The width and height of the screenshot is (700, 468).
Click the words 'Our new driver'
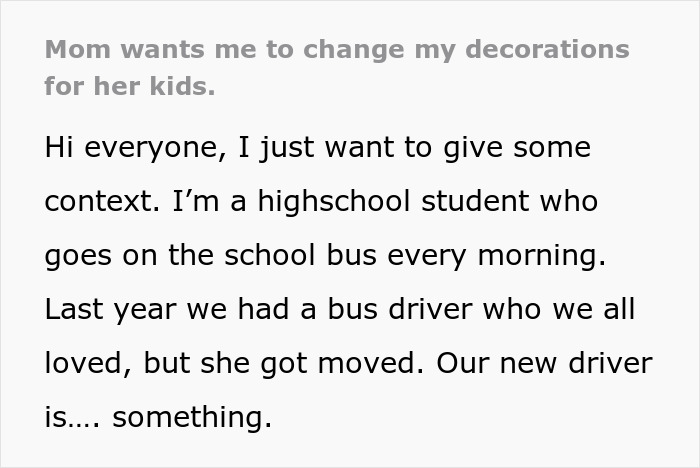point(545,363)
